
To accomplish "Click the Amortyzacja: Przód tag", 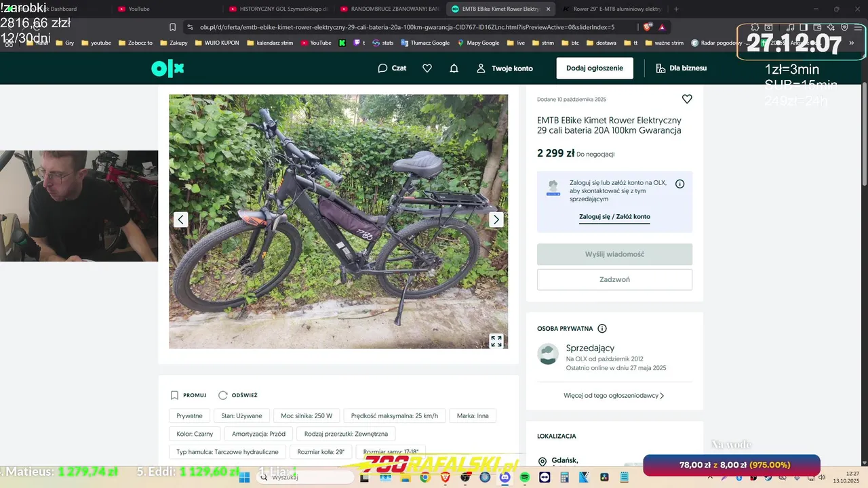I will pos(258,434).
